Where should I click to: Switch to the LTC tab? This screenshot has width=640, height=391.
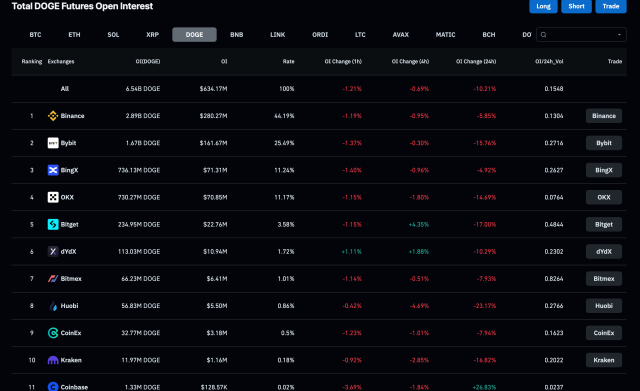pyautogui.click(x=360, y=35)
